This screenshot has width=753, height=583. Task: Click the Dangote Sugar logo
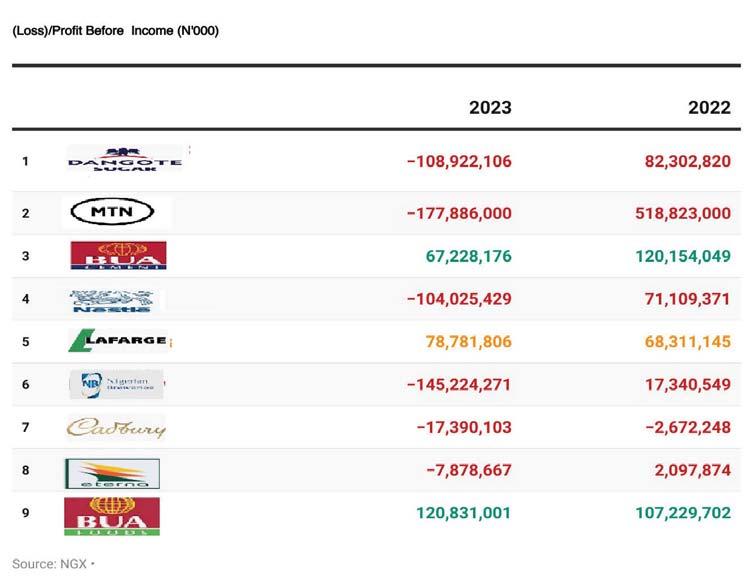125,160
